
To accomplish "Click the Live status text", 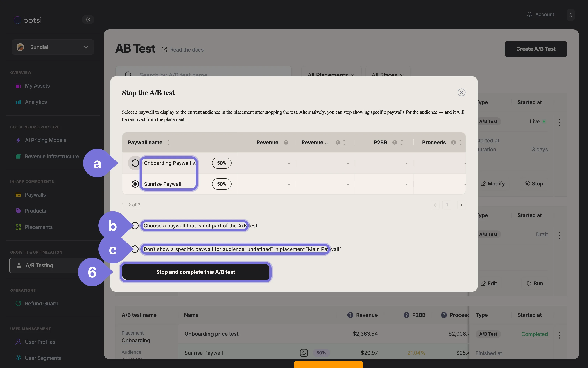I will pos(535,121).
